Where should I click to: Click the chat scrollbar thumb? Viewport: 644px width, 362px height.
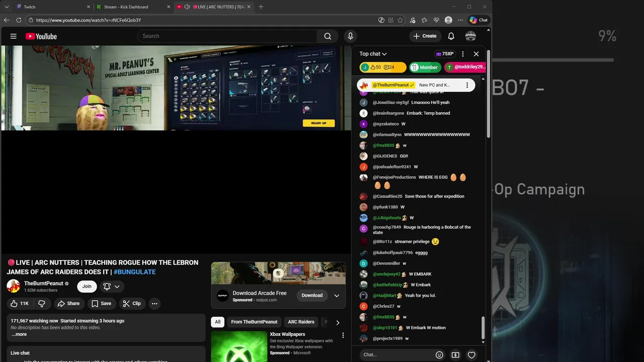coord(483,328)
